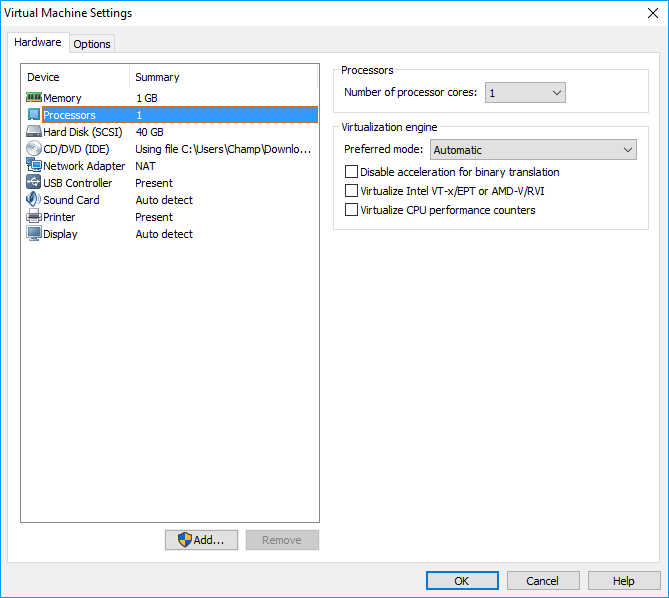The height and width of the screenshot is (598, 669).
Task: Toggle Virtualize CPU performance counters checkbox
Action: (x=351, y=210)
